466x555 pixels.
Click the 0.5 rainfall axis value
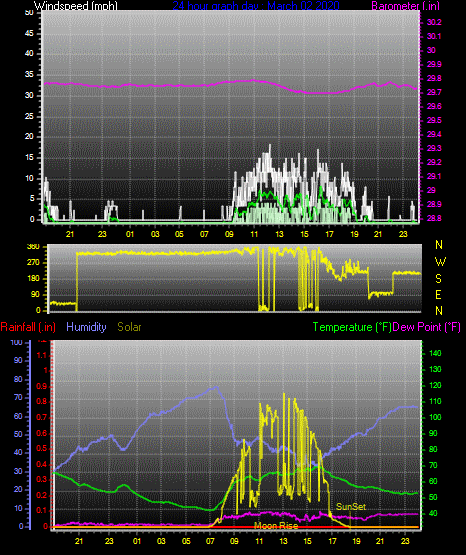click(42, 448)
